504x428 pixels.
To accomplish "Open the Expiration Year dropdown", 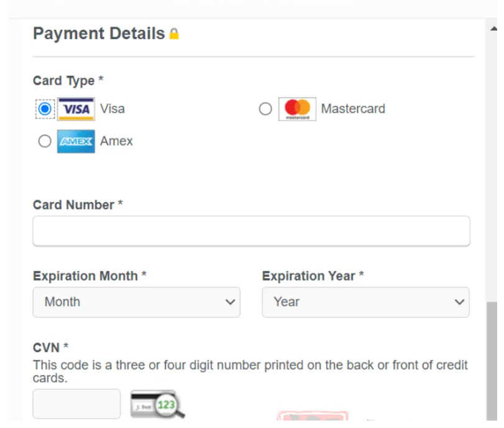I will pyautogui.click(x=365, y=302).
